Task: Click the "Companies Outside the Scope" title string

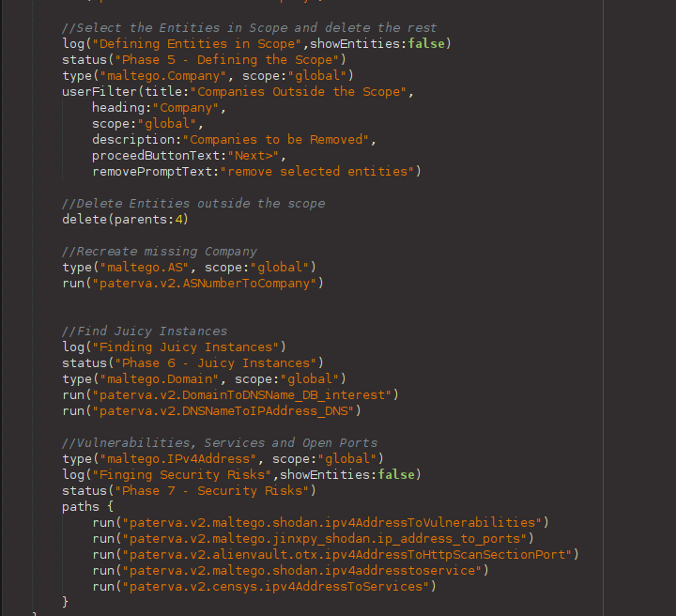Action: pyautogui.click(x=298, y=92)
